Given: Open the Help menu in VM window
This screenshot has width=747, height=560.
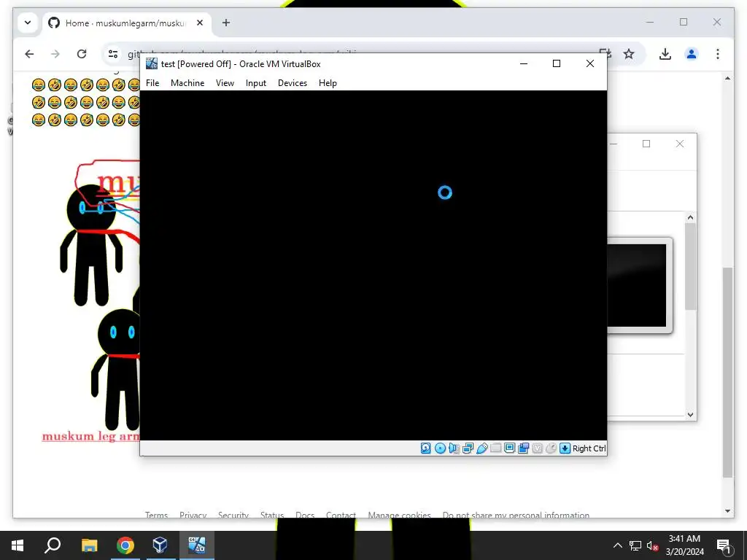Looking at the screenshot, I should click(x=328, y=83).
